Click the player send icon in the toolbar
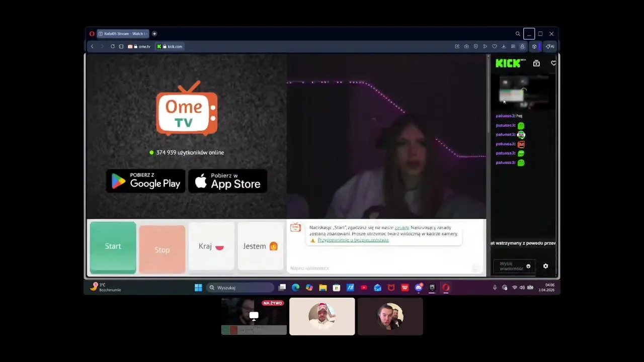Image resolution: width=644 pixels, height=362 pixels. point(485,46)
